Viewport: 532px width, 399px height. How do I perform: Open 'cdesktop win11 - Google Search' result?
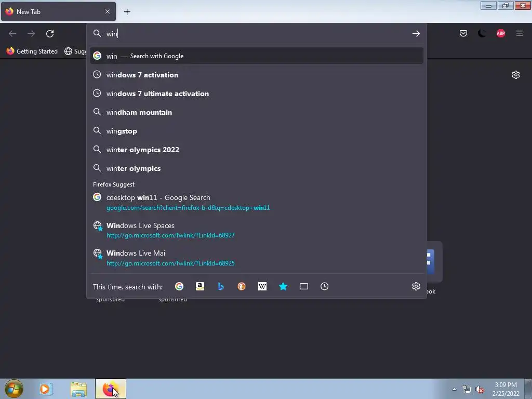pos(257,202)
